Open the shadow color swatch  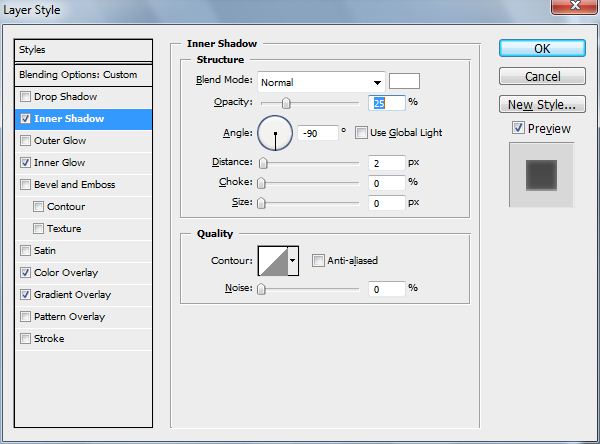click(404, 81)
